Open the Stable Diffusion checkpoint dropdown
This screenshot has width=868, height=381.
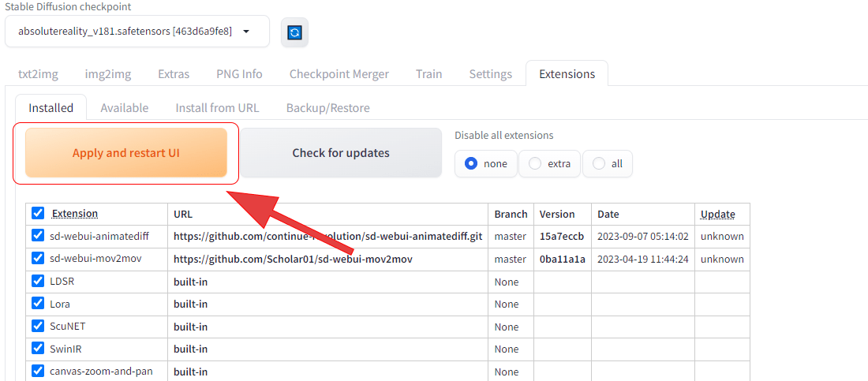click(x=137, y=32)
